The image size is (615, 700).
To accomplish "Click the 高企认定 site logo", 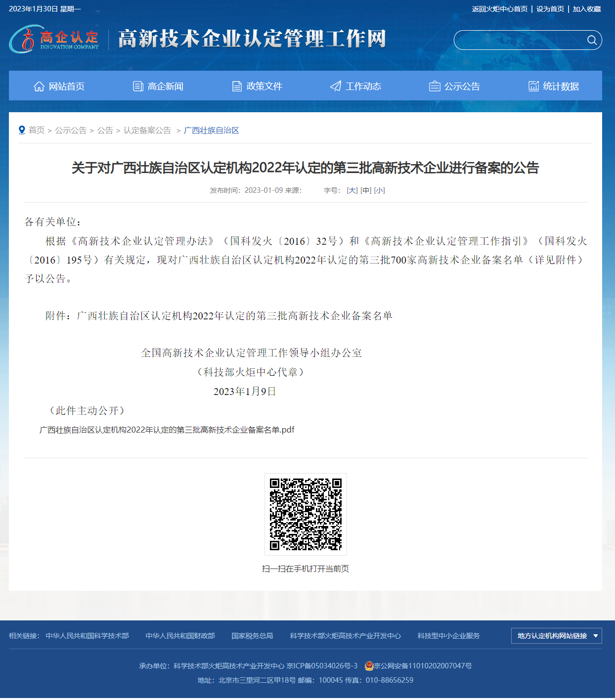I will pyautogui.click(x=54, y=39).
